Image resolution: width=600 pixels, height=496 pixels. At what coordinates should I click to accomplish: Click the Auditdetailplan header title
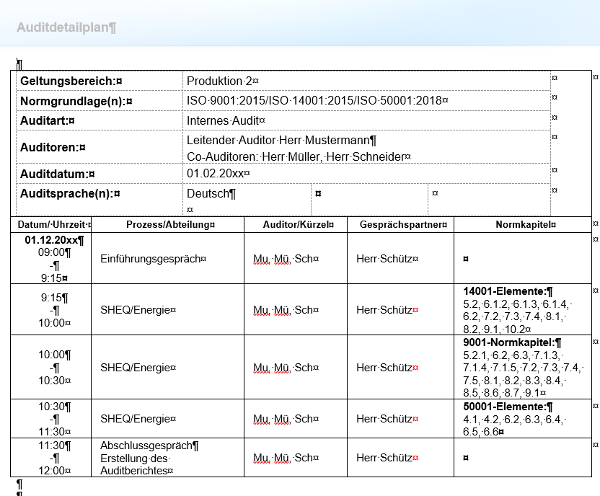pos(66,26)
